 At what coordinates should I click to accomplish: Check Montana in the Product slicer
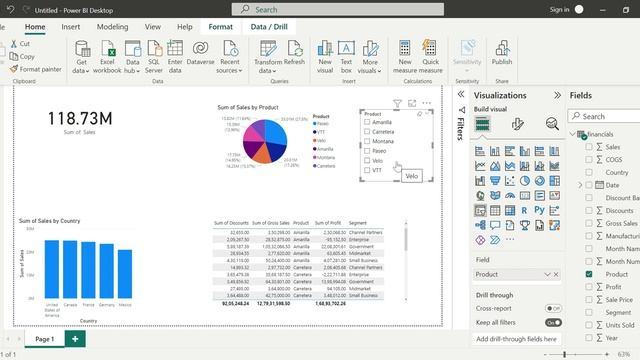pyautogui.click(x=367, y=141)
